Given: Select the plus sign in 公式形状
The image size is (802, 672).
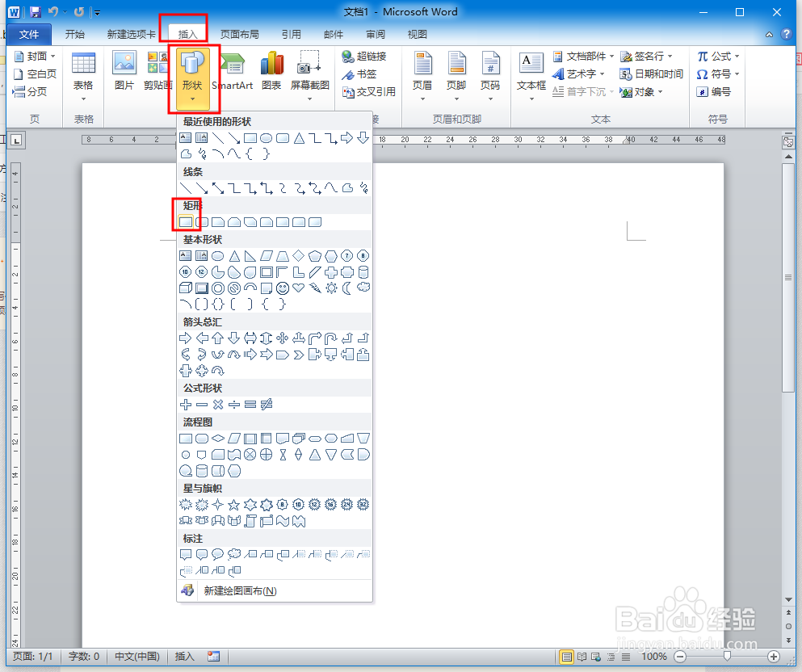Looking at the screenshot, I should coord(186,405).
